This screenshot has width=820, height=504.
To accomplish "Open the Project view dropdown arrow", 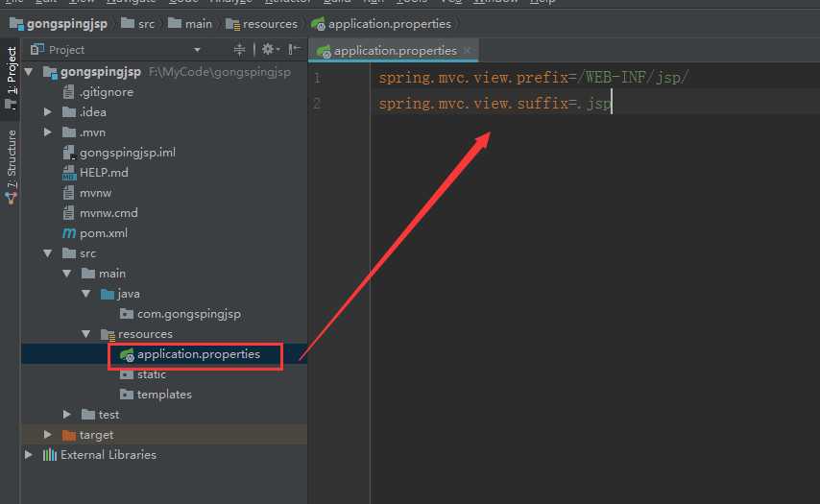I will 197,50.
